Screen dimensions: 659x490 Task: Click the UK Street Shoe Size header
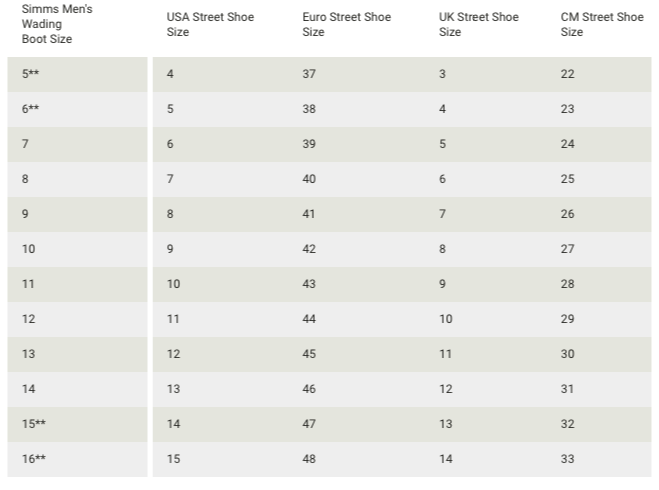click(x=478, y=24)
